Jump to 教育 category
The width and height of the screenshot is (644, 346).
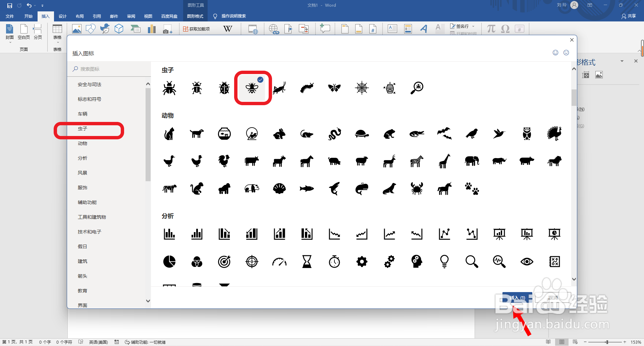(x=83, y=291)
